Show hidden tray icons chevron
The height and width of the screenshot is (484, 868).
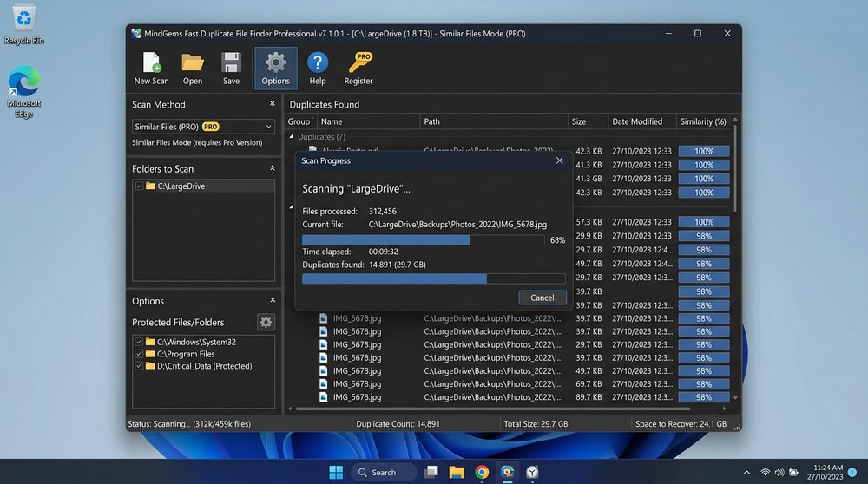(x=746, y=473)
